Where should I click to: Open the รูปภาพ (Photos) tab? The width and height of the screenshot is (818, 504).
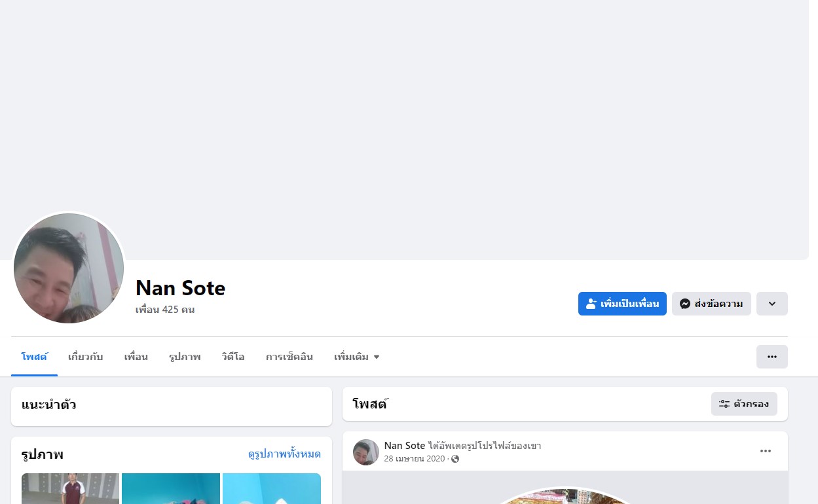(x=185, y=357)
